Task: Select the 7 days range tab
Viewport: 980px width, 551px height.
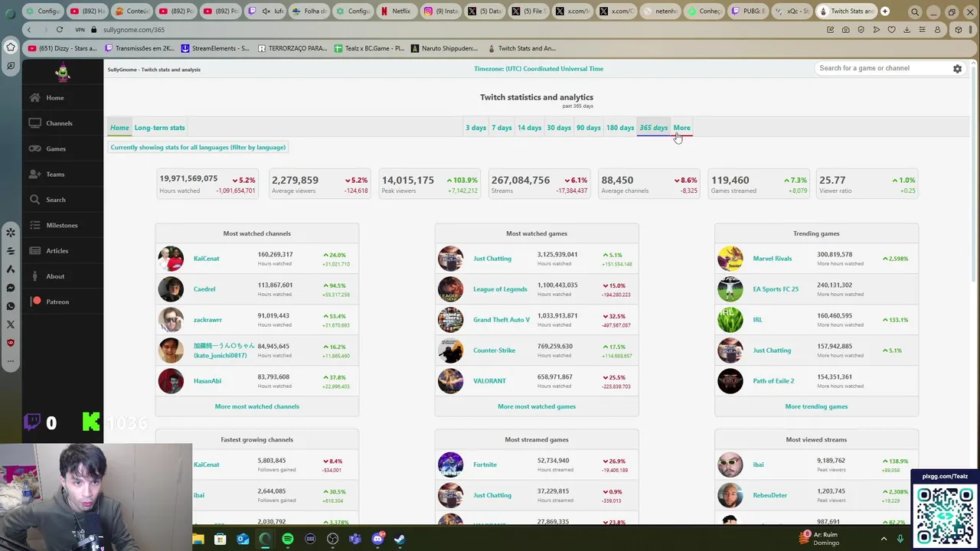Action: click(x=501, y=128)
